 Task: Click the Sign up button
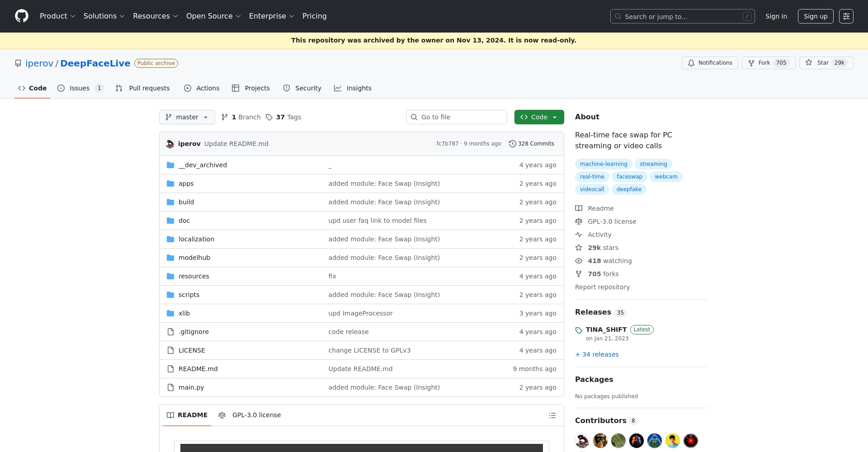[x=816, y=16]
